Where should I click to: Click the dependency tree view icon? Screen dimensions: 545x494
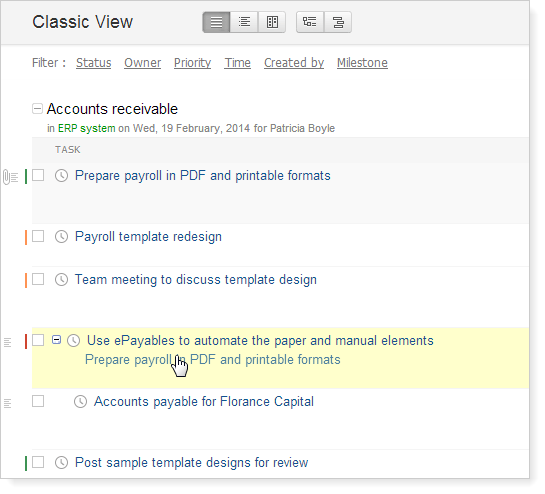point(310,22)
